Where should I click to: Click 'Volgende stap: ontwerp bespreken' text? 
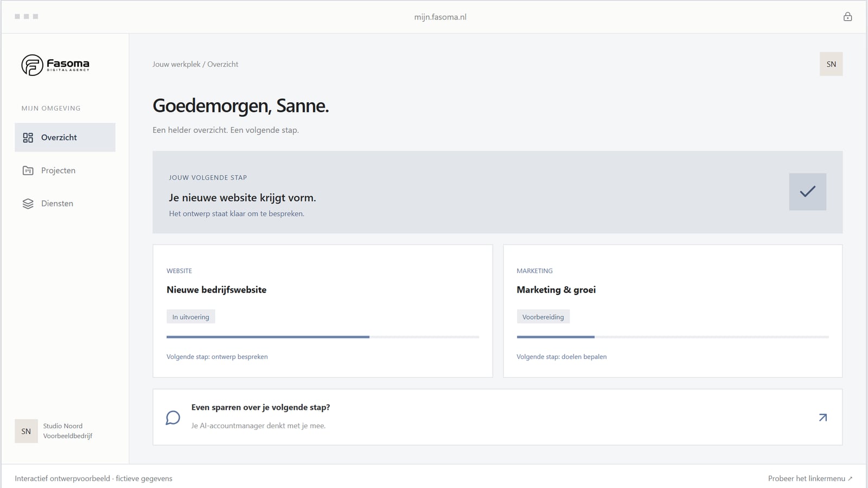coord(217,357)
